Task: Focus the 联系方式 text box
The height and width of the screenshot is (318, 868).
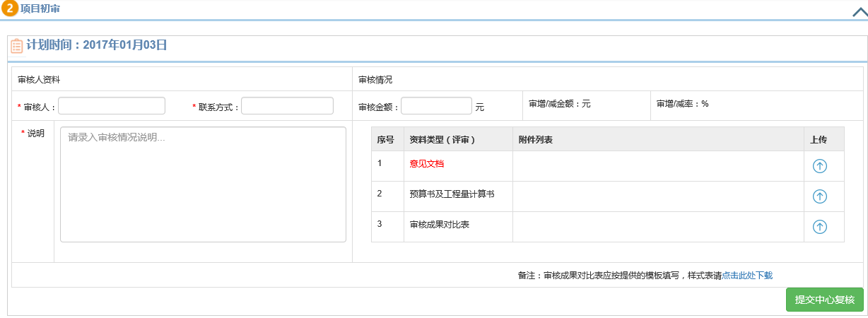Action: pyautogui.click(x=287, y=106)
